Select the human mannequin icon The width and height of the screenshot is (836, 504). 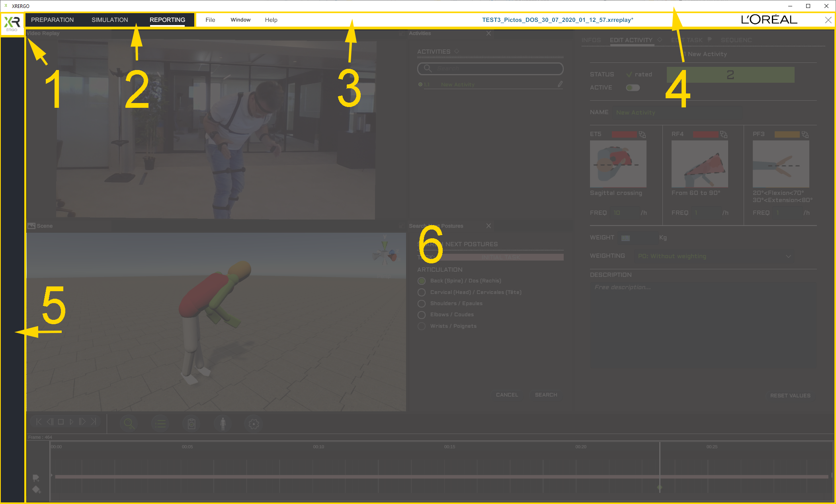(x=223, y=424)
